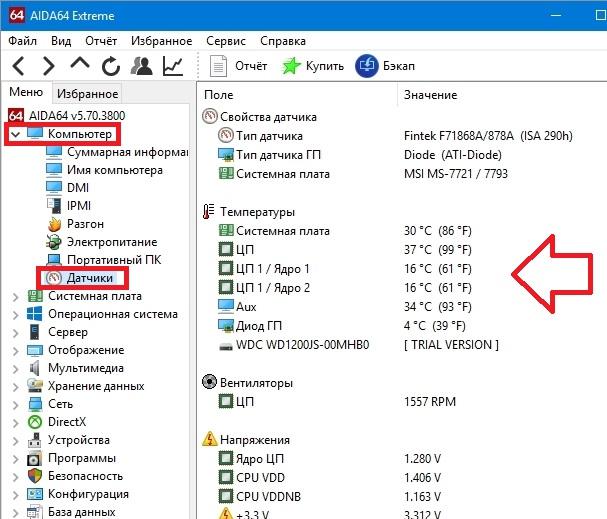607x519 pixels.
Task: Select the Датчики sensors tree item
Action: [81, 278]
